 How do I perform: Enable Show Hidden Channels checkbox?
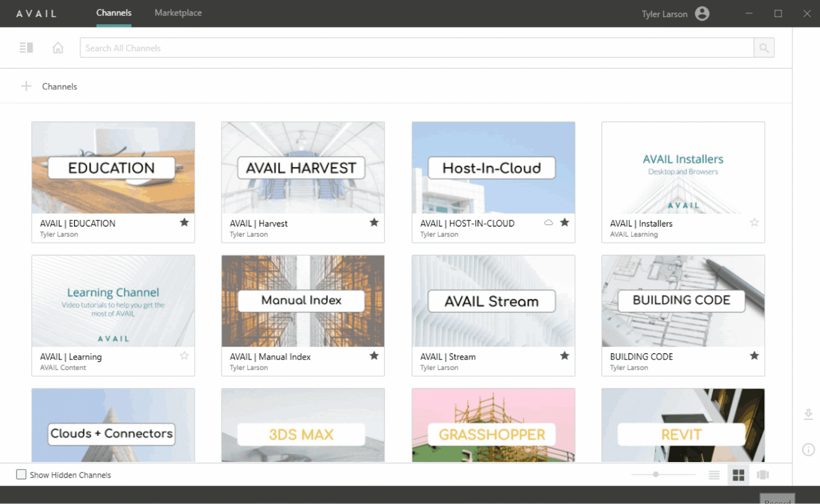[21, 474]
